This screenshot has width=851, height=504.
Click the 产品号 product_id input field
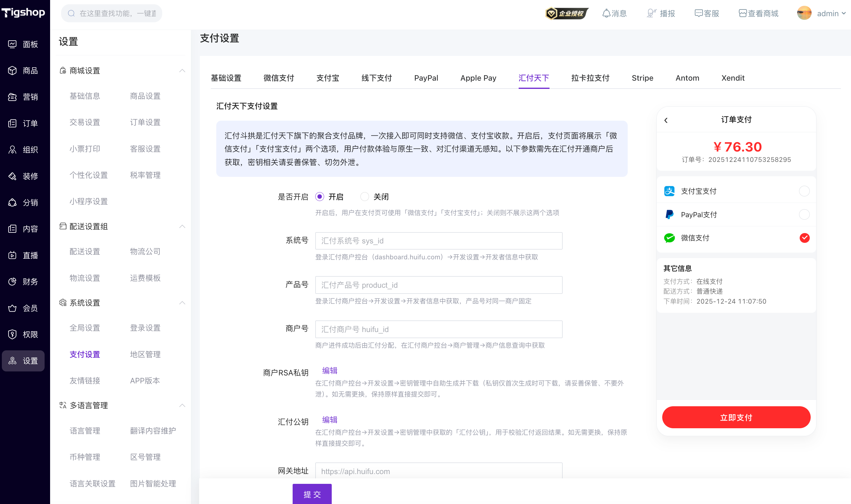tap(438, 285)
